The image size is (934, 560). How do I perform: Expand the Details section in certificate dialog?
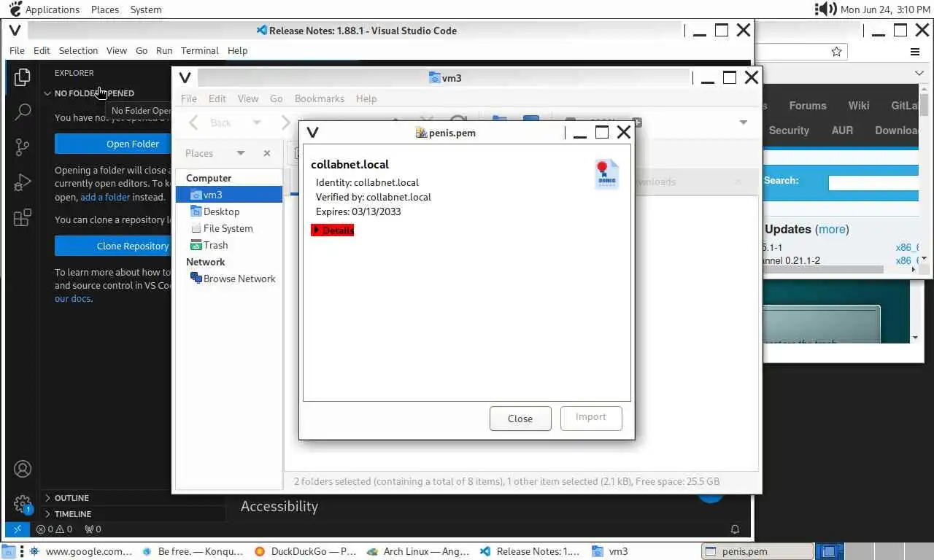click(x=333, y=230)
